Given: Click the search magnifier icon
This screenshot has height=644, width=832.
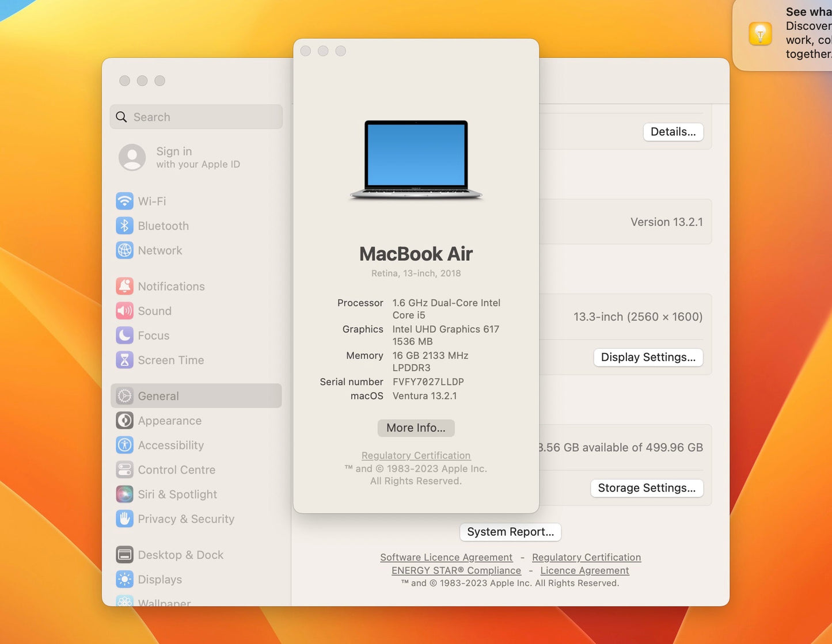Looking at the screenshot, I should (x=121, y=117).
